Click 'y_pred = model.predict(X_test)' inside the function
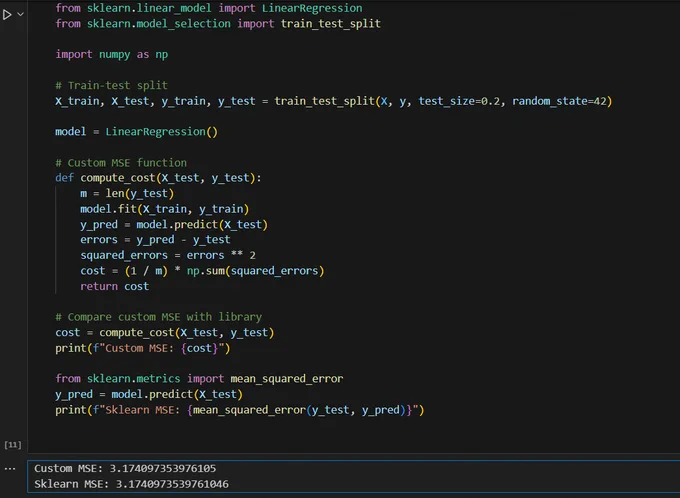The width and height of the screenshot is (680, 498). coord(174,225)
